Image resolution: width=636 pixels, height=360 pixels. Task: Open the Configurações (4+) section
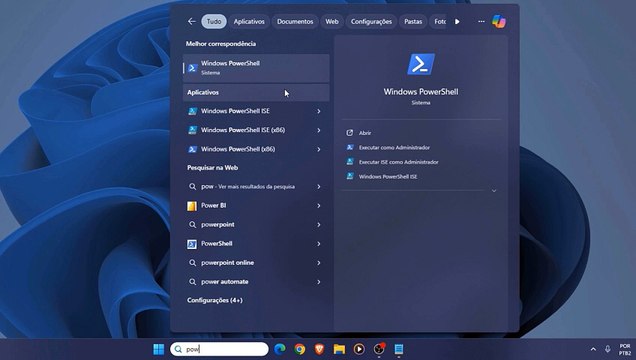tap(215, 300)
